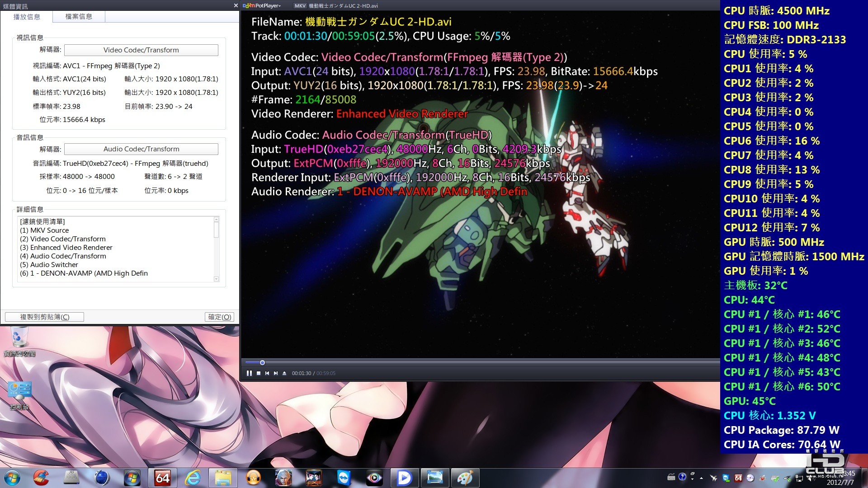Screen dimensions: 868x488
Task: Select '(3) Enhanced Video Renderer' filter row
Action: click(x=66, y=248)
